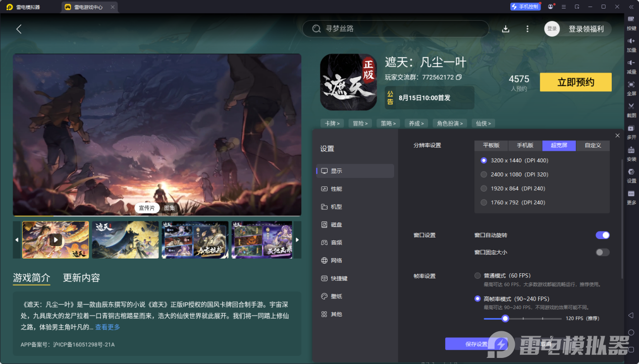Click the volume down (减量) icon
The image size is (639, 364).
coord(631,67)
